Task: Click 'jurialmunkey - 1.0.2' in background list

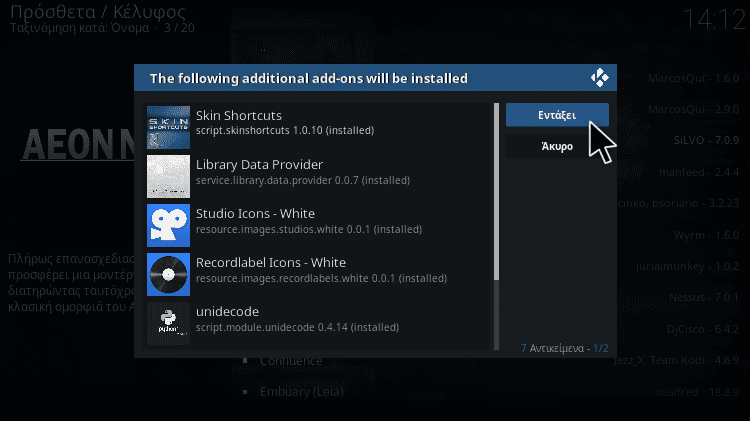Action: pyautogui.click(x=687, y=266)
